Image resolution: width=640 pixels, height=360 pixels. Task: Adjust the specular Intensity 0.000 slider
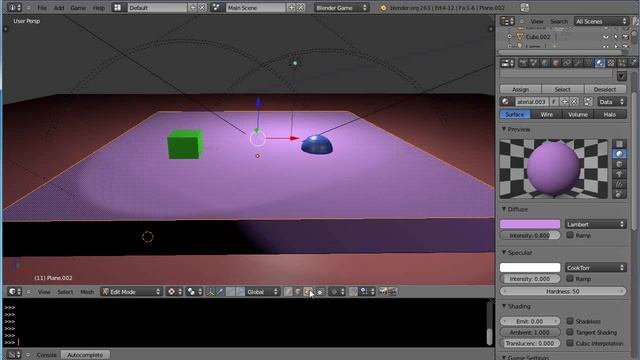(530, 279)
